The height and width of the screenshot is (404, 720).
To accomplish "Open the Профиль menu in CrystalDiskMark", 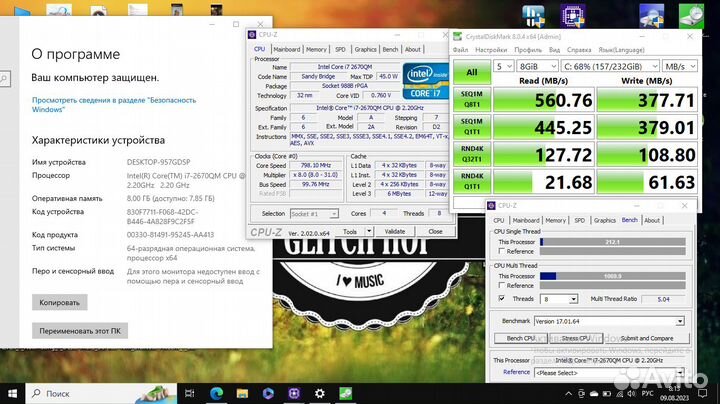I will (528, 50).
